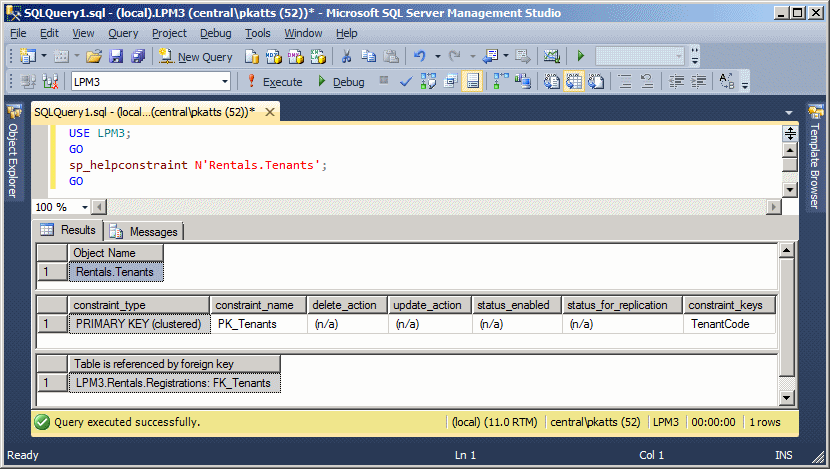Open the active files dropdown arrow

(x=789, y=113)
